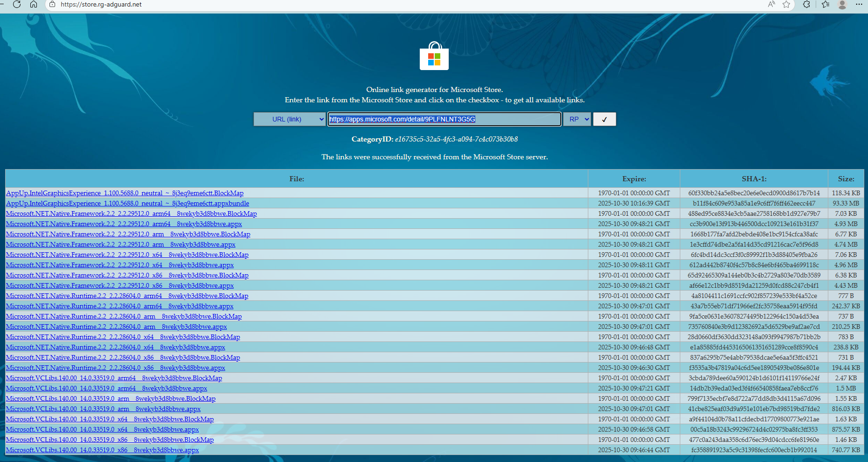Image resolution: width=868 pixels, height=462 pixels.
Task: Open NET.Native.Framework.2.2 arm BlockMap link
Action: pyautogui.click(x=128, y=234)
